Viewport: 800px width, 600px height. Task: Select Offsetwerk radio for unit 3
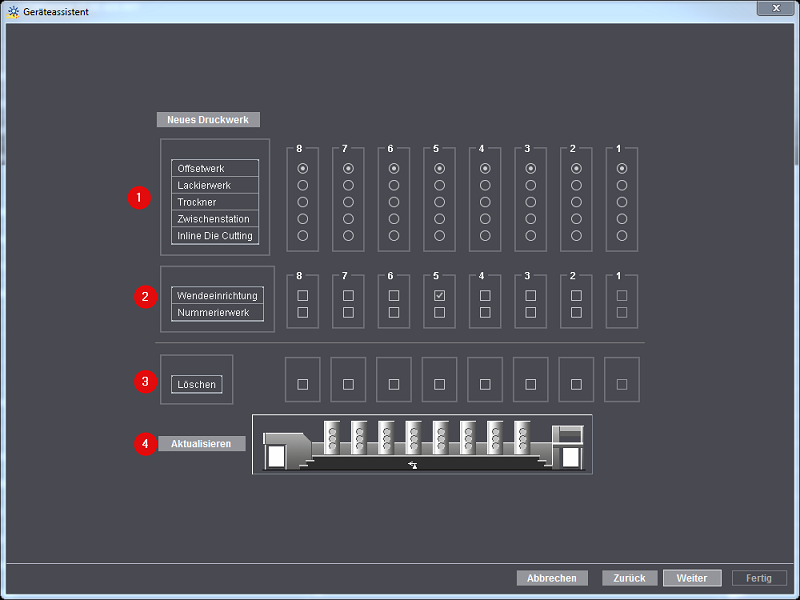point(531,168)
